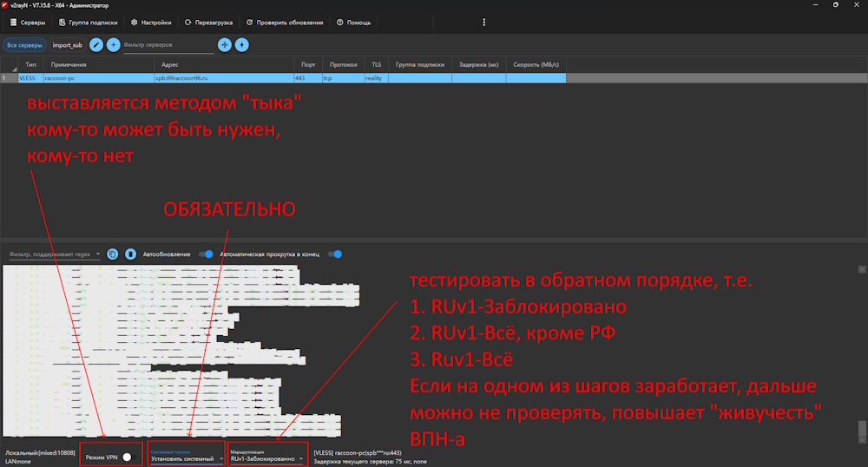This screenshot has width=868, height=467.
Task: Click the lightning speed test icon
Action: [242, 44]
